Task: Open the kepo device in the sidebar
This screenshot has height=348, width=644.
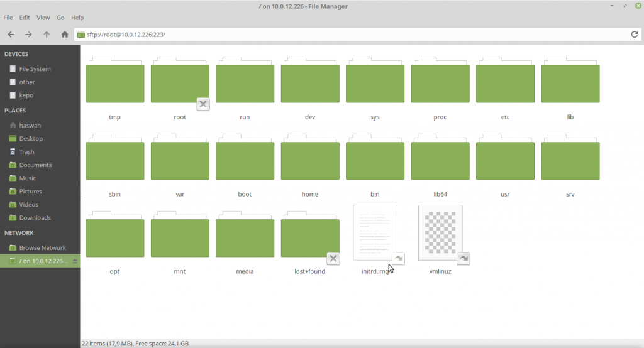Action: 40,95
